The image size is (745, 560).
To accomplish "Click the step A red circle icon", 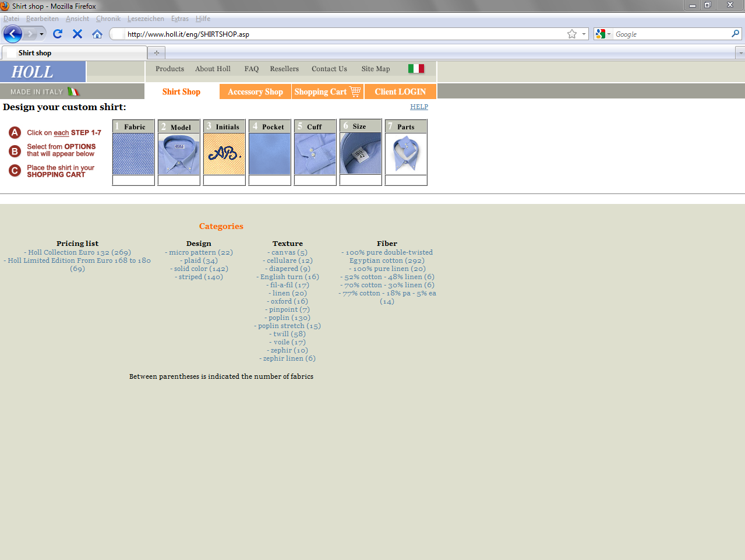I will coord(15,133).
